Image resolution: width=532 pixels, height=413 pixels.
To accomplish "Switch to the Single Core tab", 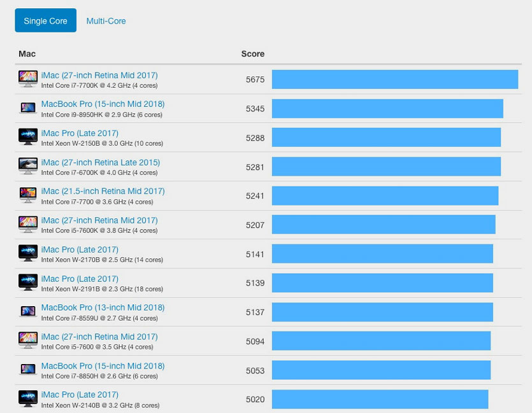I will (x=45, y=20).
